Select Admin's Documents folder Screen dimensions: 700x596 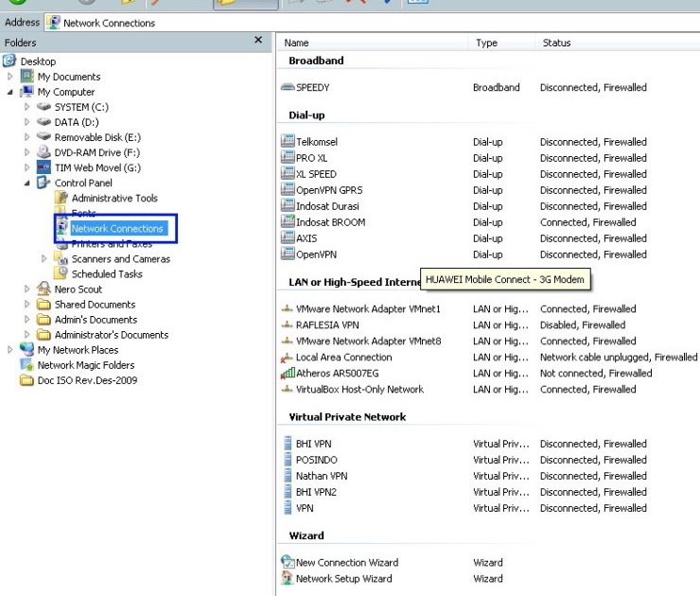point(96,319)
